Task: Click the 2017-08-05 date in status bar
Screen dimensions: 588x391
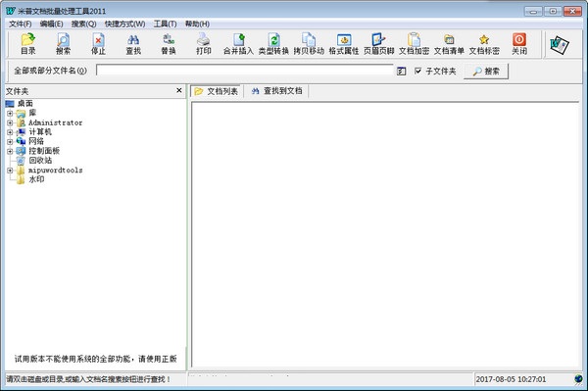Action: [511, 379]
